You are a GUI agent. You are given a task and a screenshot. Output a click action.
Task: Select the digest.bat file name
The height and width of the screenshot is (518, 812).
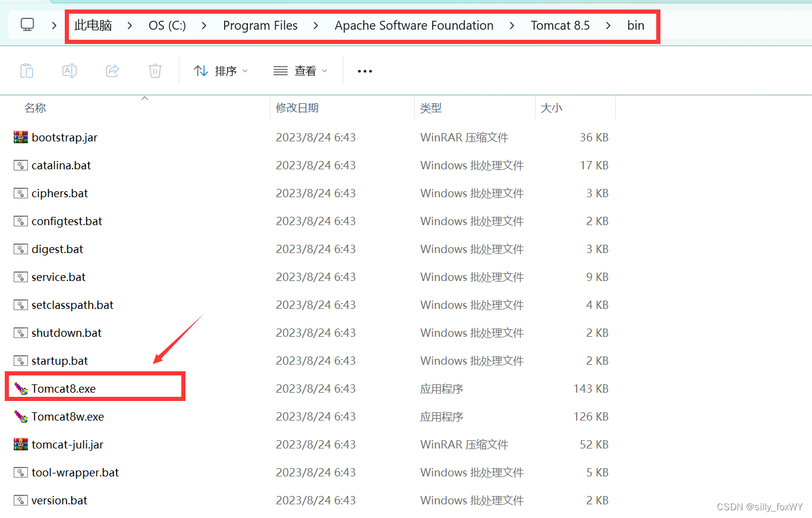point(58,249)
